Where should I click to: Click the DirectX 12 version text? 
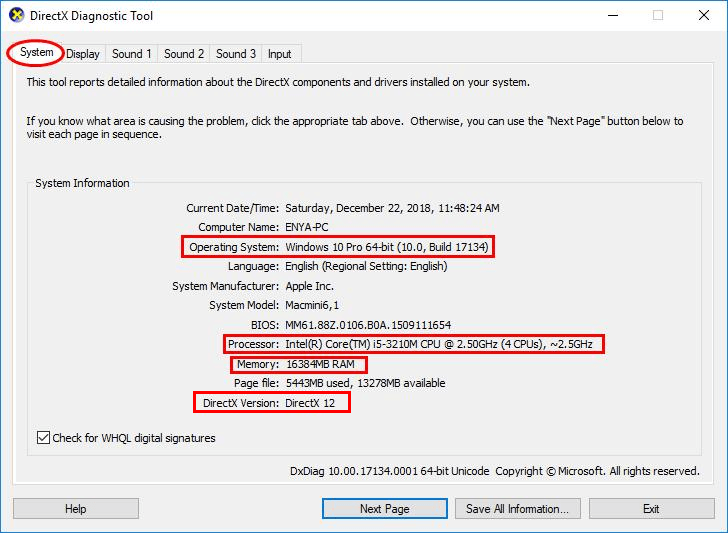coord(317,402)
